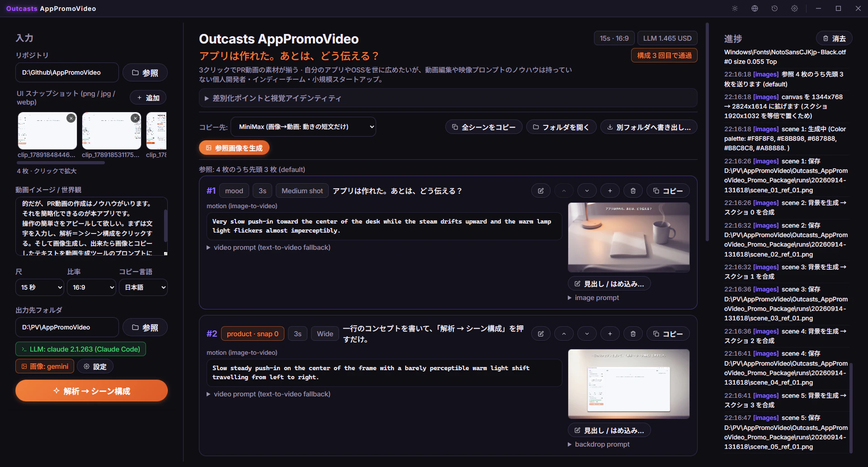Open the run history clock icon
Image resolution: width=868 pixels, height=467 pixels.
tap(774, 9)
